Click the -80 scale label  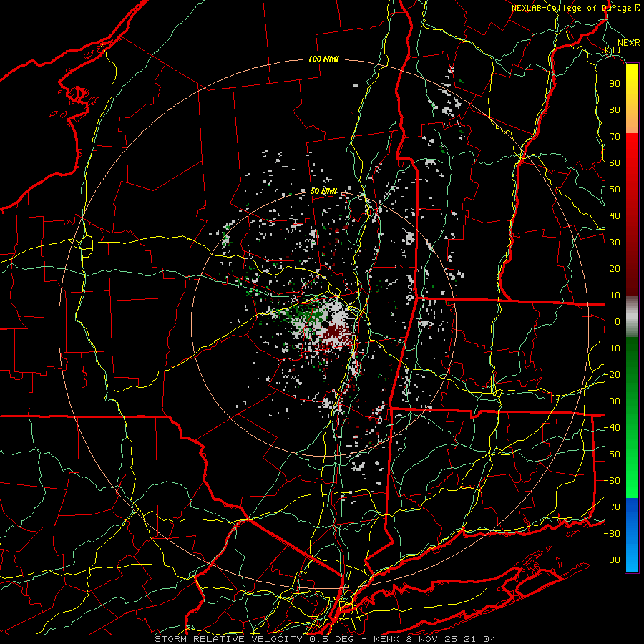pyautogui.click(x=612, y=534)
